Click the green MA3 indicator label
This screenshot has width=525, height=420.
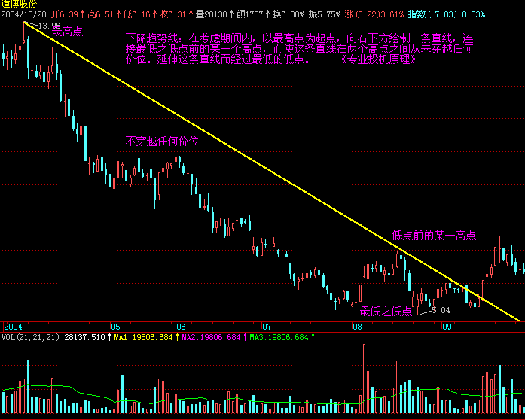click(x=279, y=337)
